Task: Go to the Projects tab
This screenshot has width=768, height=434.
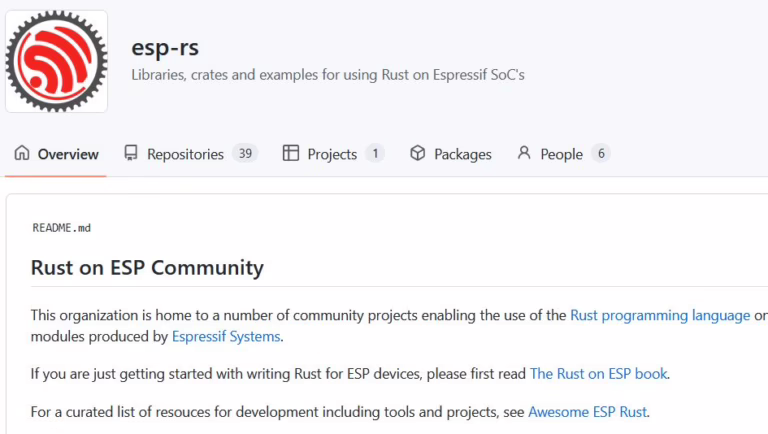Action: click(332, 154)
